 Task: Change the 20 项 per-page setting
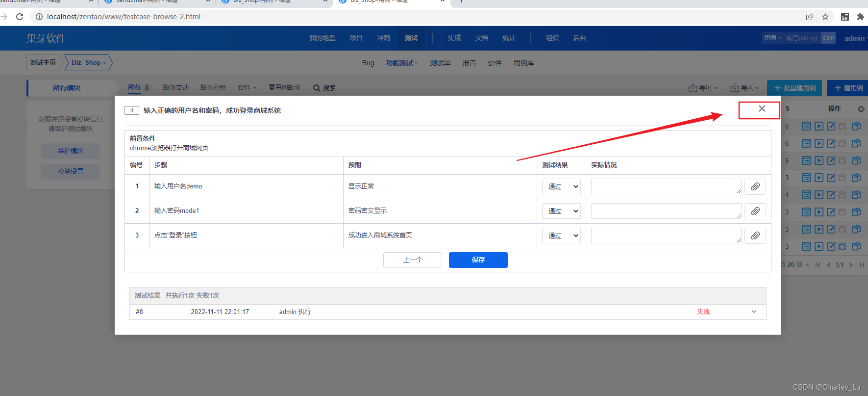798,264
